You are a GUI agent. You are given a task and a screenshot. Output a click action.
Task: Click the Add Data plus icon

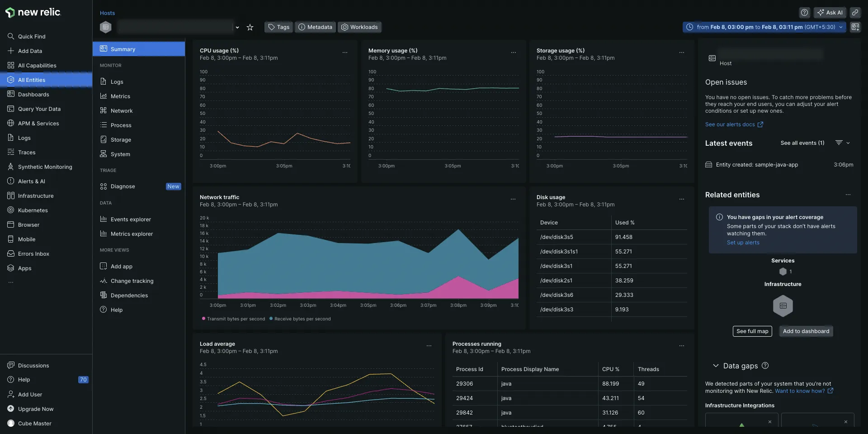(x=10, y=51)
